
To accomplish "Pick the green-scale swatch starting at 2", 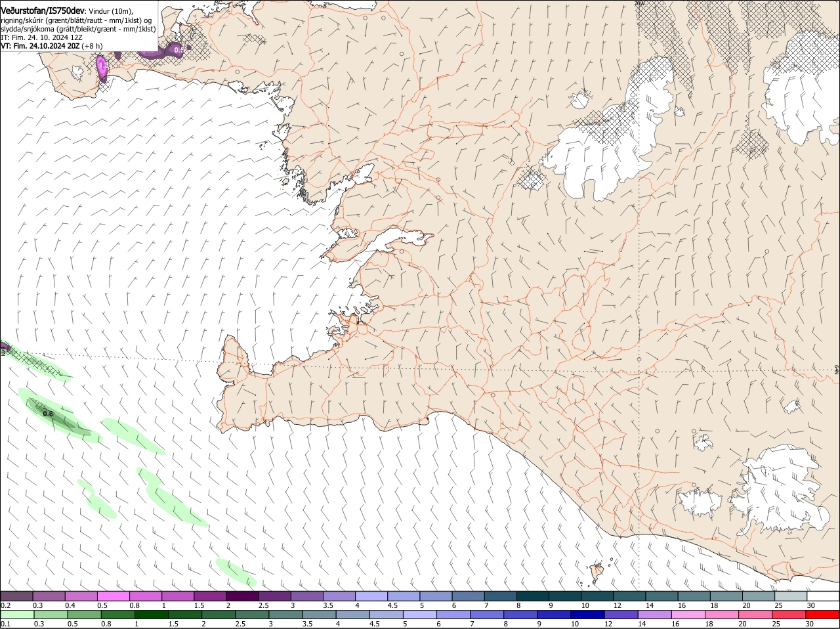I will 219,615.
